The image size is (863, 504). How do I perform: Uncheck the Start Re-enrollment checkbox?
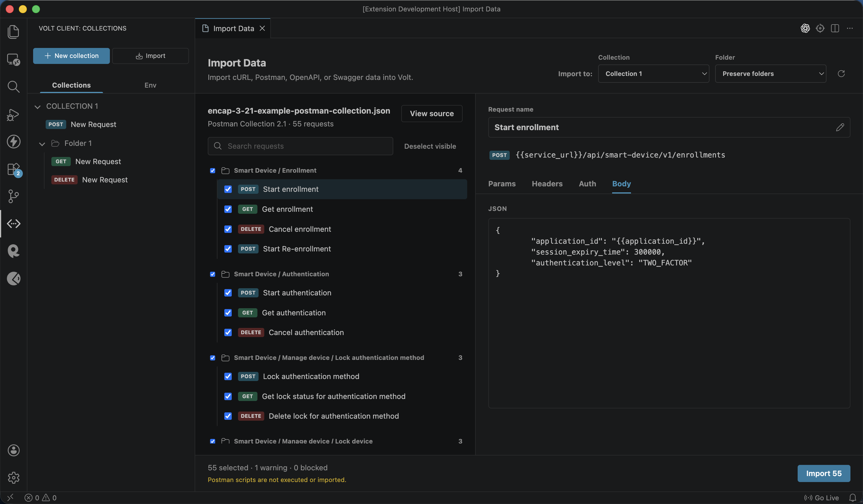click(x=228, y=249)
